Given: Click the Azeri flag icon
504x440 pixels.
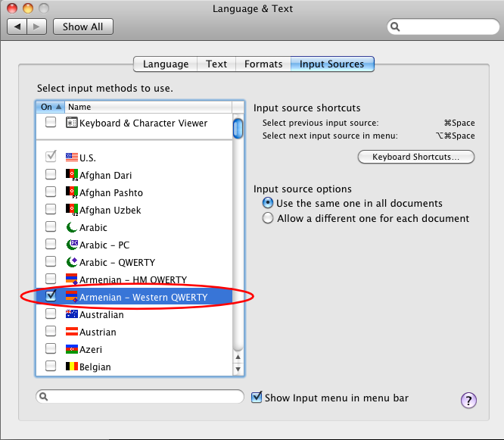Looking at the screenshot, I should point(72,349).
